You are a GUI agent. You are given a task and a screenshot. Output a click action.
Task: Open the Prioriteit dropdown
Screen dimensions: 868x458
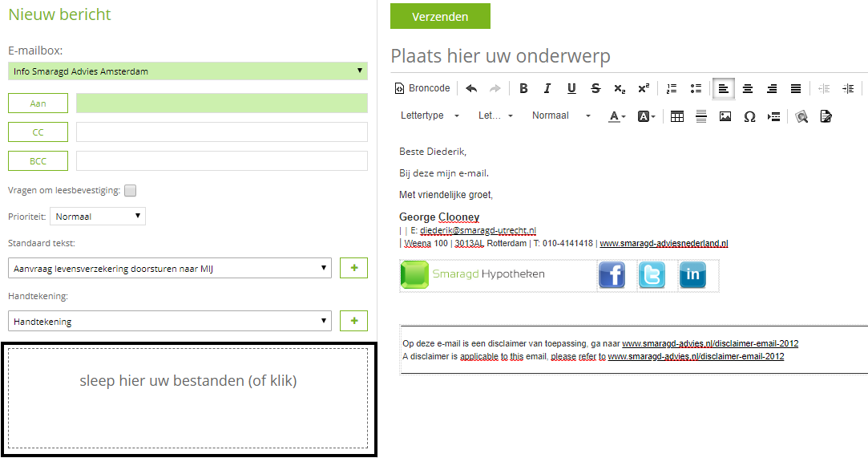coord(98,216)
